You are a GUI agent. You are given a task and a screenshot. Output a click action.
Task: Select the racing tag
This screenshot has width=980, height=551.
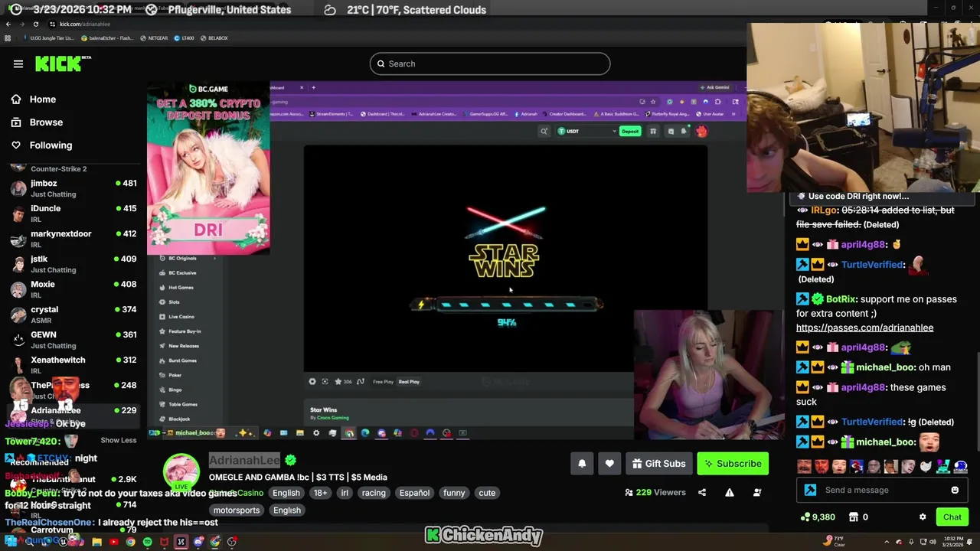[374, 493]
